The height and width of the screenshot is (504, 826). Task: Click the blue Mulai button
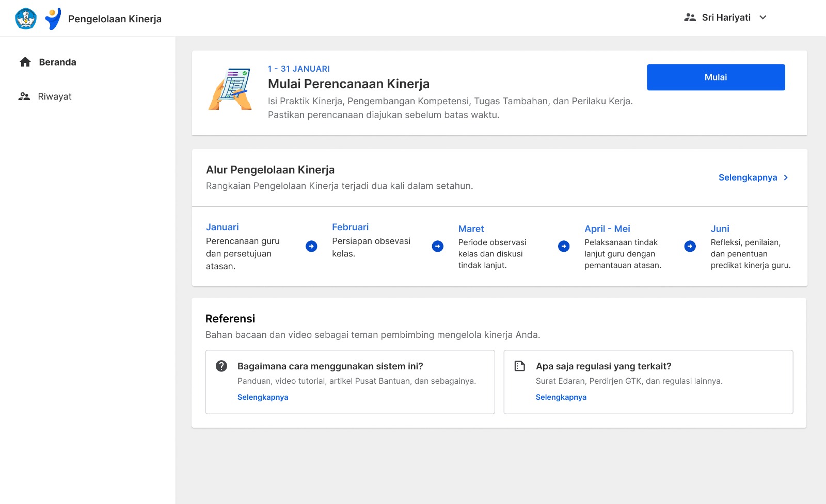(x=716, y=77)
